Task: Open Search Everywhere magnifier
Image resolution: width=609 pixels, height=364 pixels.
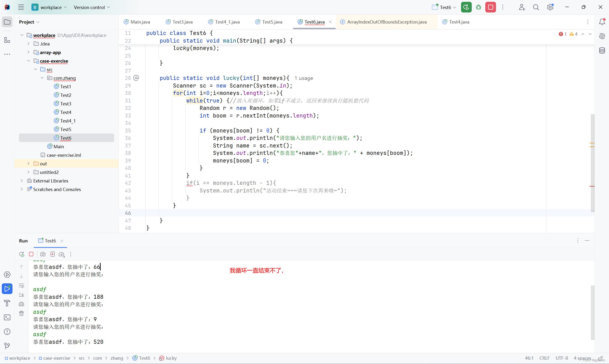Action: point(536,7)
